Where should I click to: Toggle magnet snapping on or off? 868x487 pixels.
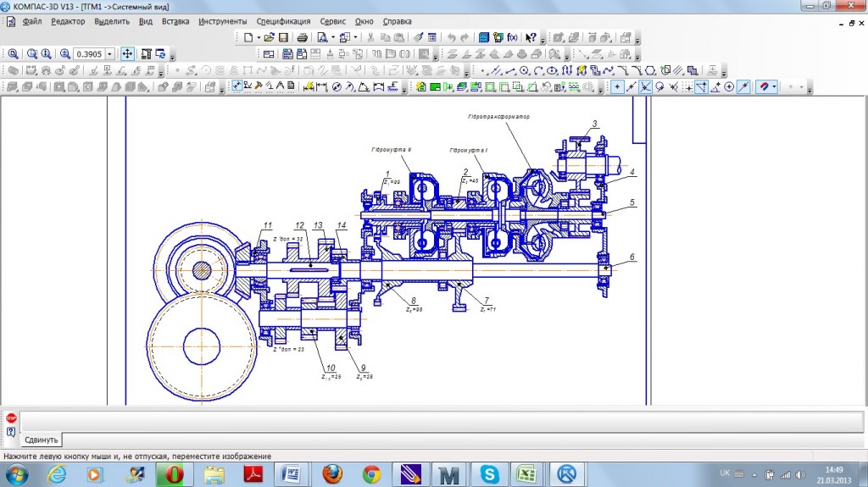765,87
